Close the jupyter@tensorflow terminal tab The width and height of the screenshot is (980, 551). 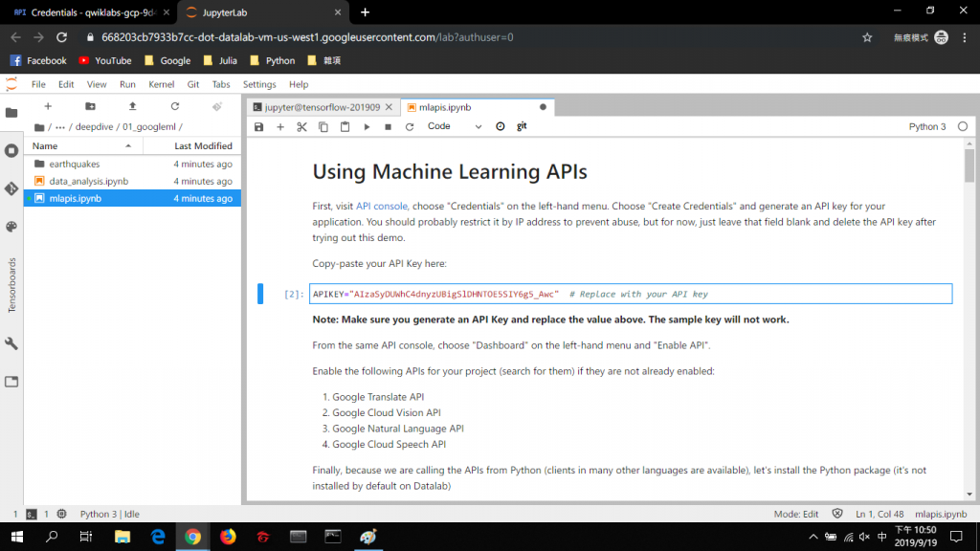click(x=389, y=107)
